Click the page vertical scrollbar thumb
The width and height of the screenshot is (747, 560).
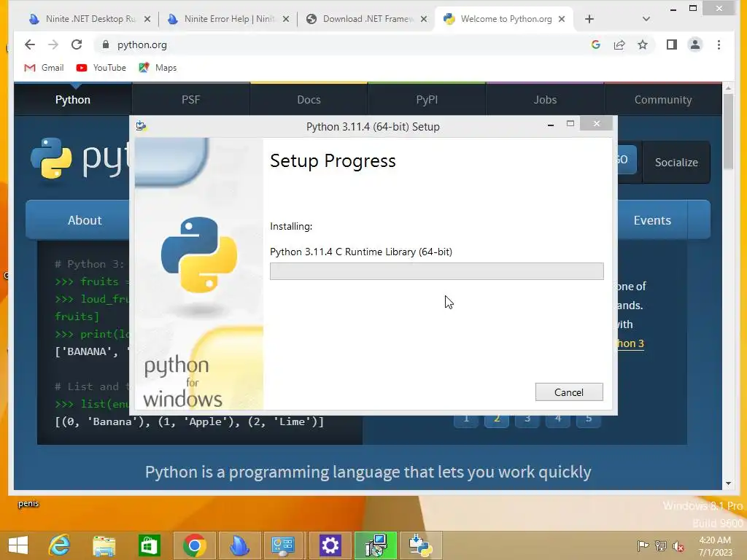click(728, 131)
